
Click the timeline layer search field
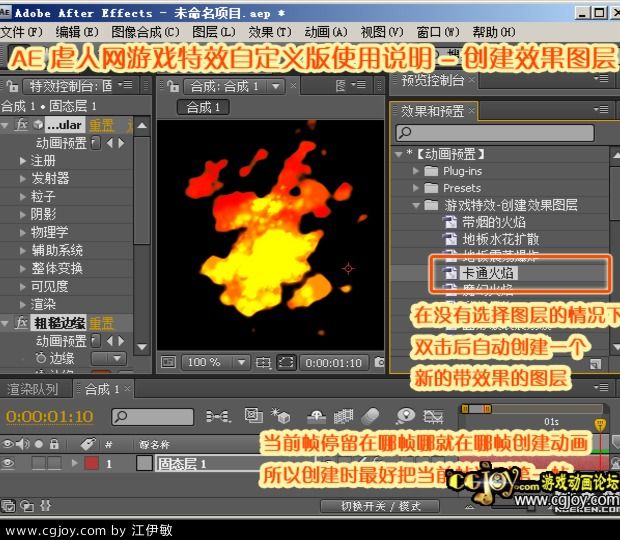pos(153,417)
